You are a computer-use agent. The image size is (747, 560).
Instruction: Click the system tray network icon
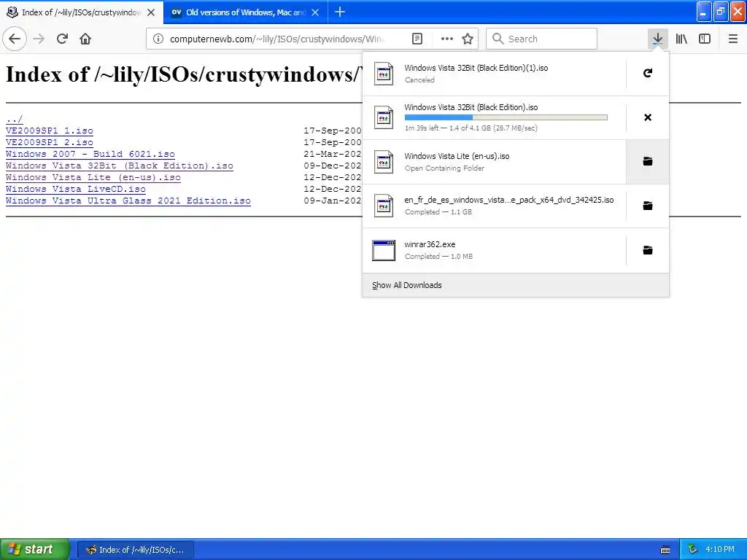click(x=693, y=550)
